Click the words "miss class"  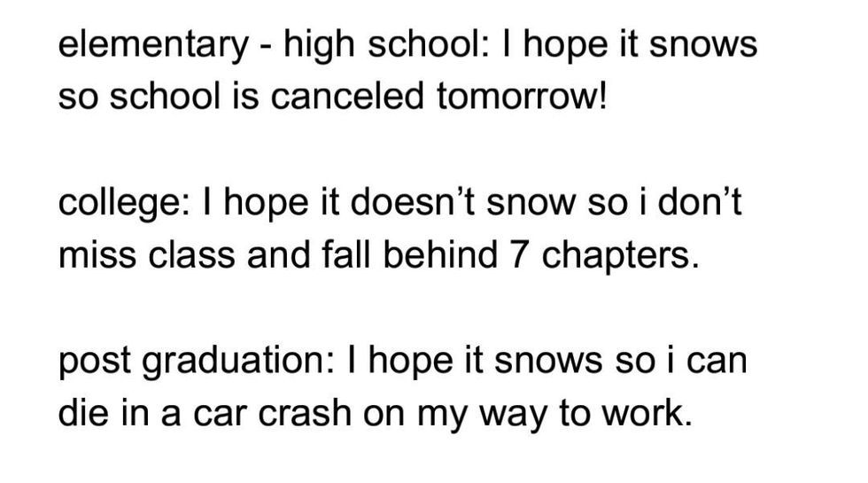coord(139,256)
